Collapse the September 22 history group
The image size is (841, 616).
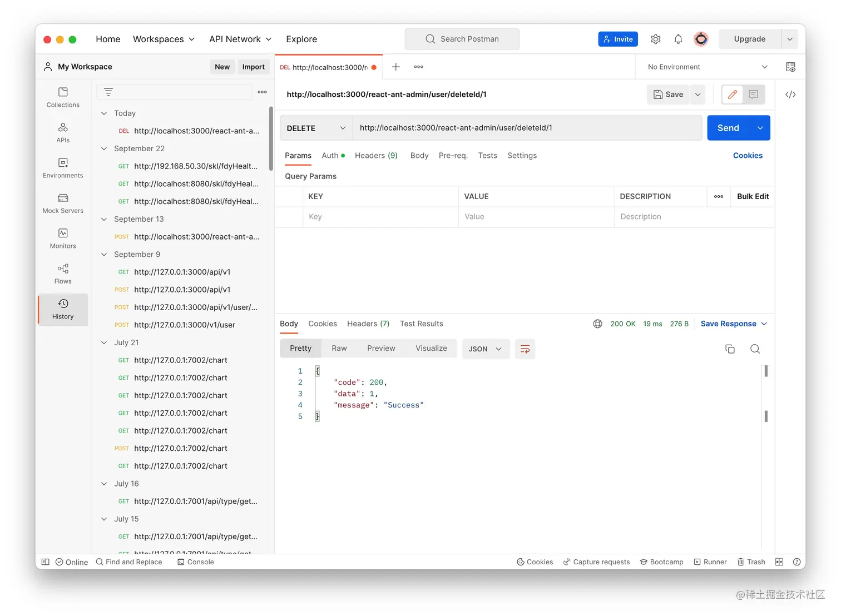[x=104, y=148]
